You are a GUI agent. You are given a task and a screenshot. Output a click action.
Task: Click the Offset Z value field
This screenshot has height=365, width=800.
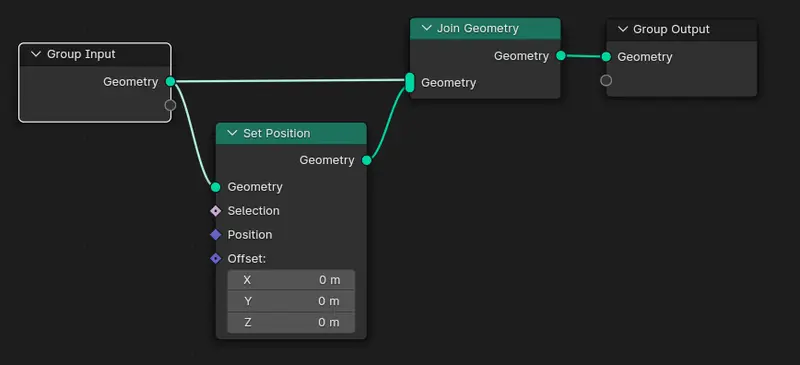point(291,323)
